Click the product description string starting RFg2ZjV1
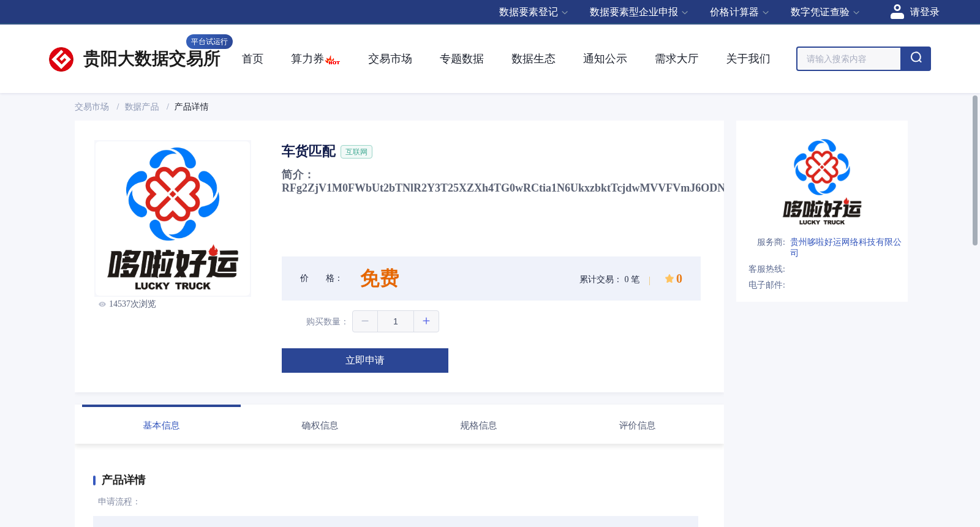Image resolution: width=980 pixels, height=527 pixels. click(x=503, y=188)
